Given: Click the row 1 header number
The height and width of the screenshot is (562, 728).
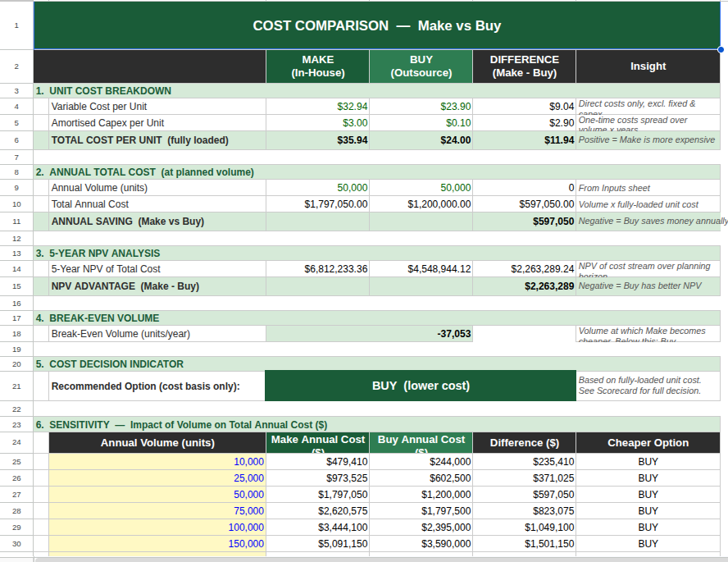Looking at the screenshot, I should tap(16, 25).
